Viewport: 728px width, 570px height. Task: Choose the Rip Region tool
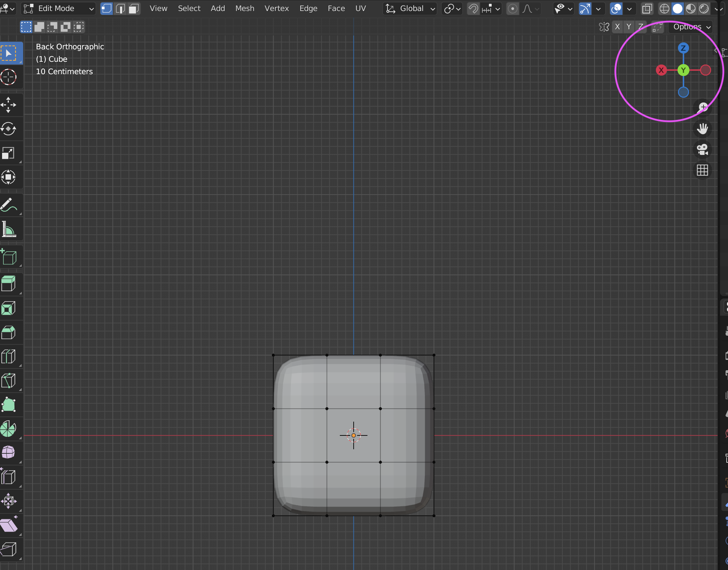click(x=9, y=550)
